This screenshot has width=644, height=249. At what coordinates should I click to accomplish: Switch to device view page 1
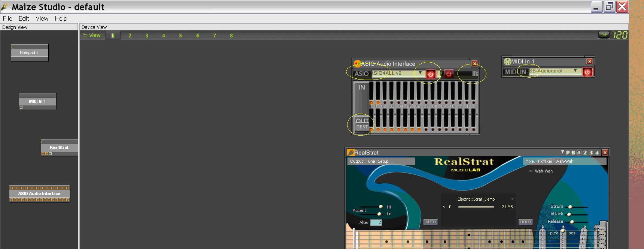click(112, 36)
